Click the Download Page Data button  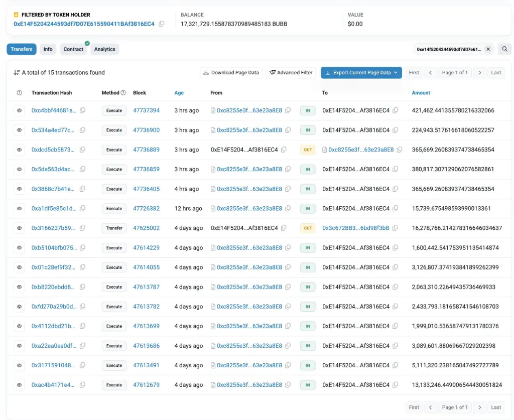[x=231, y=73]
